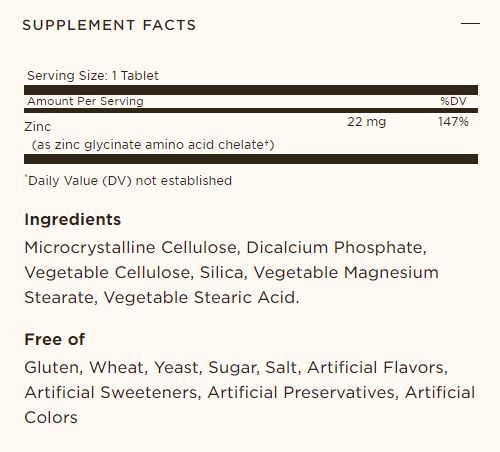Click Dicalcium Phosphate in the ingredients list
The width and height of the screenshot is (500, 452).
pos(335,248)
